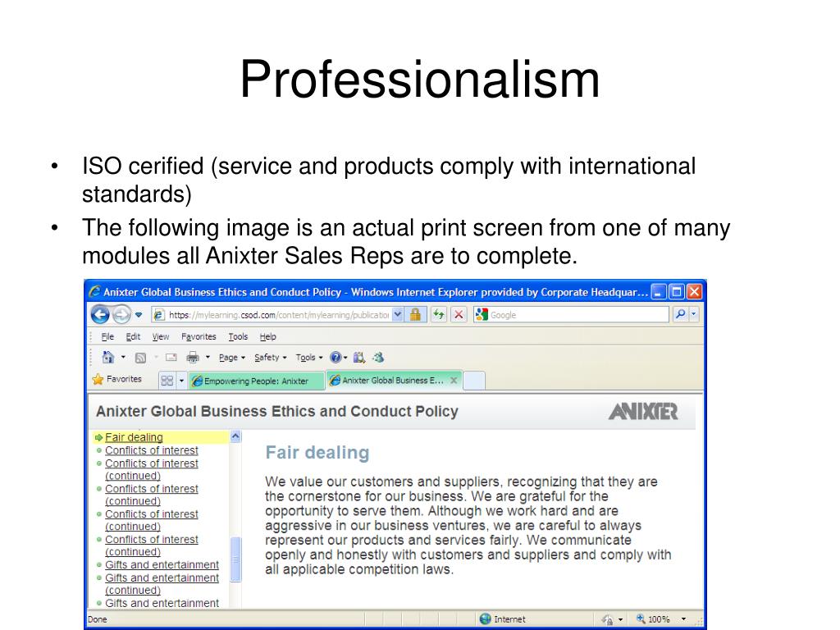Image resolution: width=840 pixels, height=630 pixels.
Task: Click the Messenger people icon
Action: tap(378, 358)
